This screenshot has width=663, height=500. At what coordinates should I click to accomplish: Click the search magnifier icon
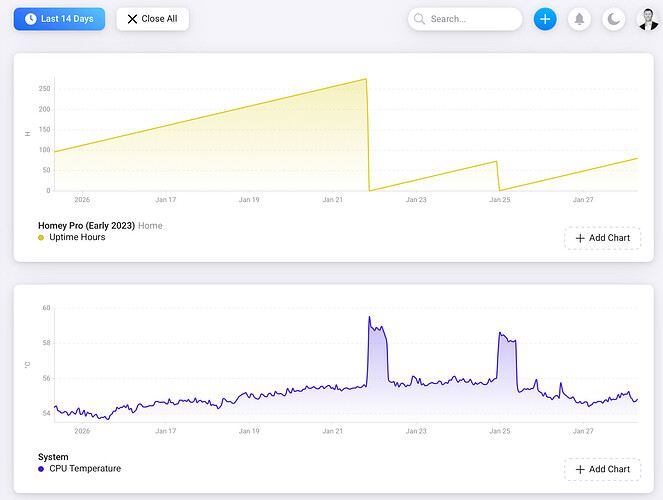419,19
